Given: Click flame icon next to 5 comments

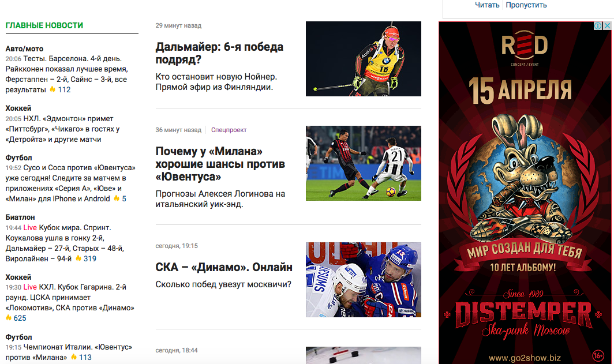Looking at the screenshot, I should click(117, 198).
